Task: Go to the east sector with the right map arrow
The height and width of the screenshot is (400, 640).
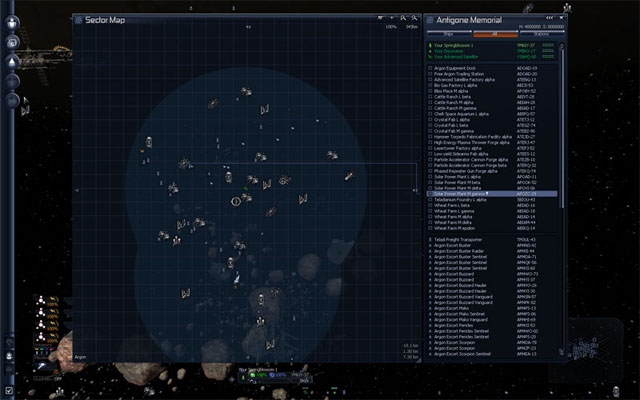Action: 416,190
